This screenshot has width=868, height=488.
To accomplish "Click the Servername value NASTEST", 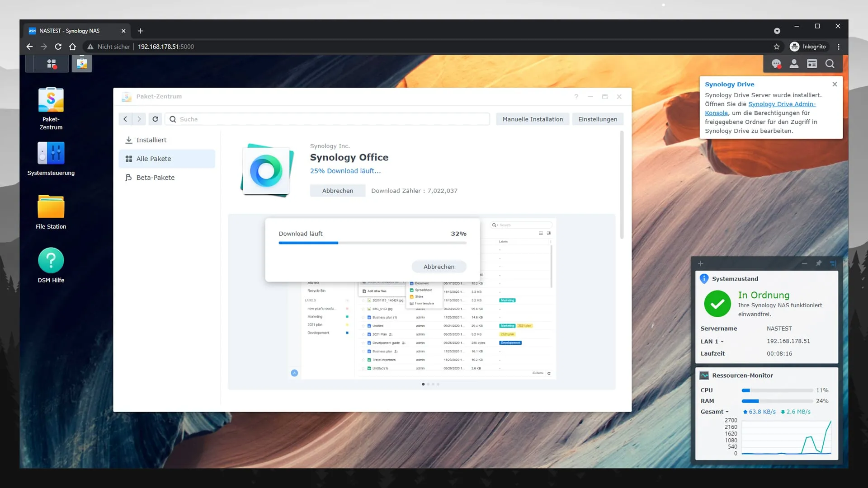I will [x=779, y=328].
